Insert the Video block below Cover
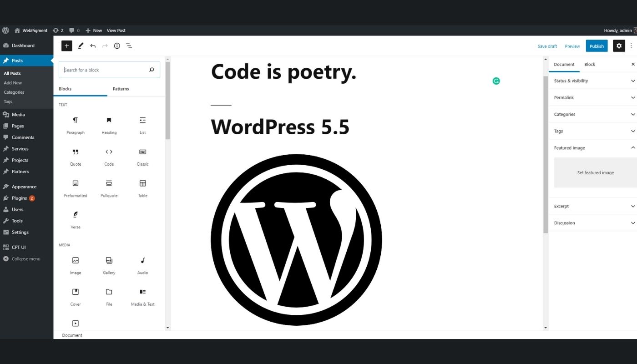Image resolution: width=637 pixels, height=364 pixels. (76, 324)
